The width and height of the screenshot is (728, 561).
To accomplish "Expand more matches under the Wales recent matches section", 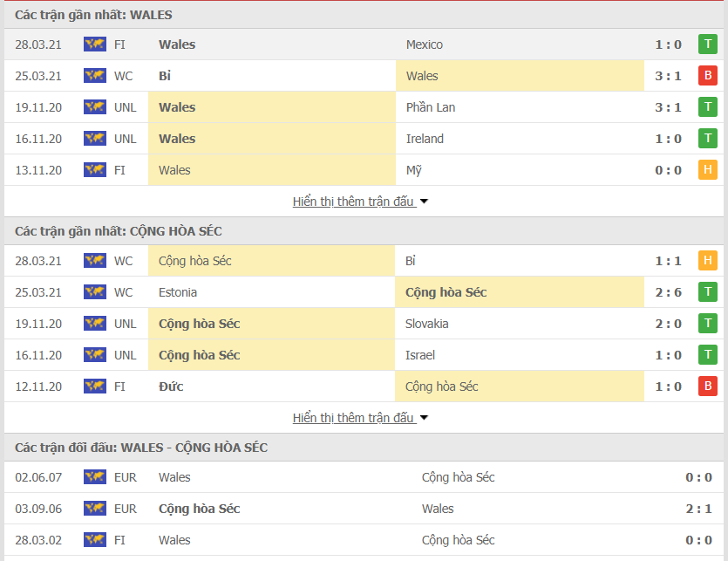I will coord(360,202).
